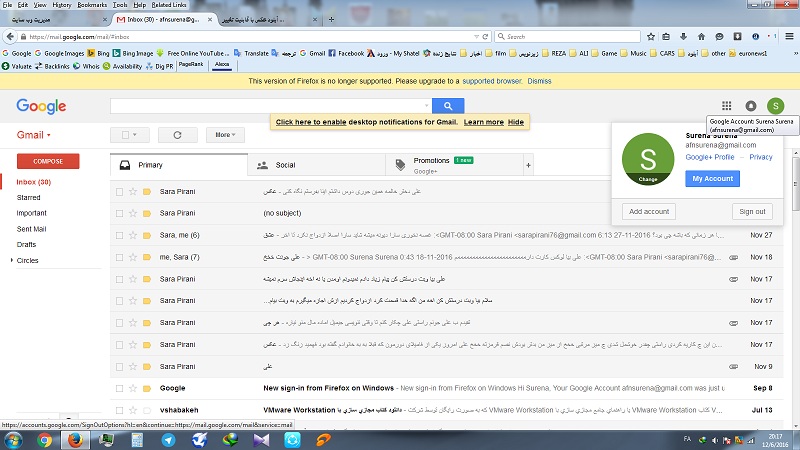Select the Google sign-in email checkbox
800x450 pixels.
tap(119, 388)
